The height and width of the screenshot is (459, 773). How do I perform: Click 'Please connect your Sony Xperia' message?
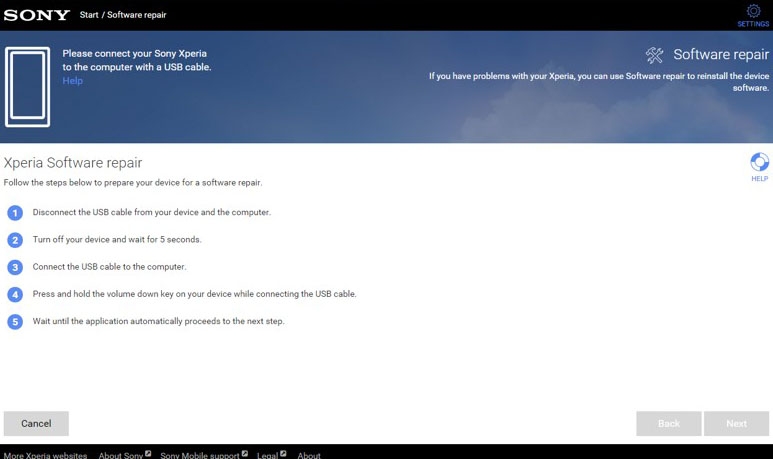click(x=137, y=60)
